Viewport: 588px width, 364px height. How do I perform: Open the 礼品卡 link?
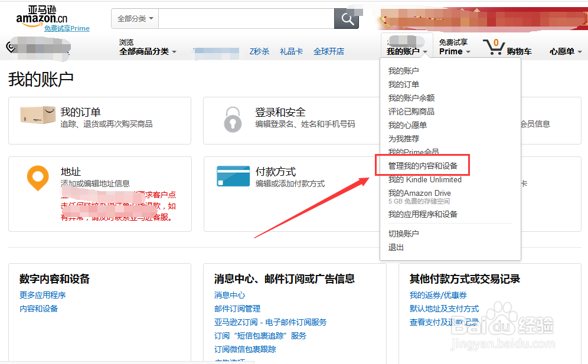pos(292,51)
